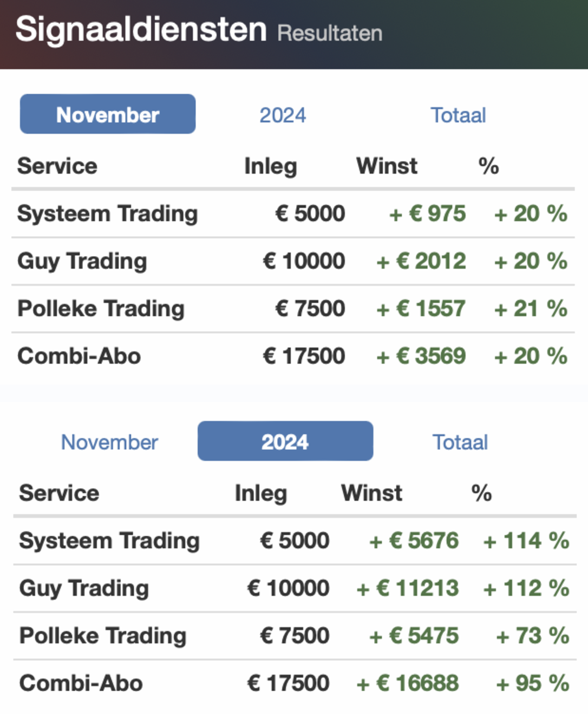Select Systeem Trading row showing + 114 %

[x=295, y=541]
